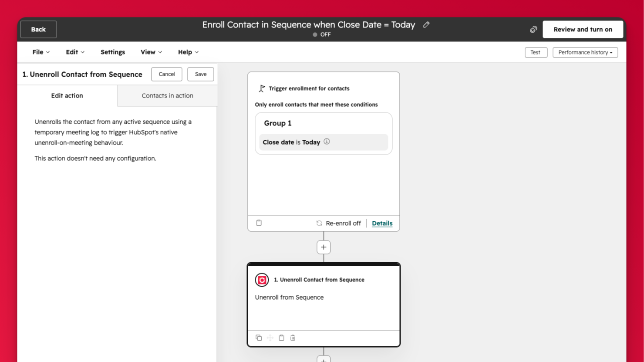The width and height of the screenshot is (644, 362).
Task: Click the info icon beside Close date is Today
Action: tap(327, 142)
